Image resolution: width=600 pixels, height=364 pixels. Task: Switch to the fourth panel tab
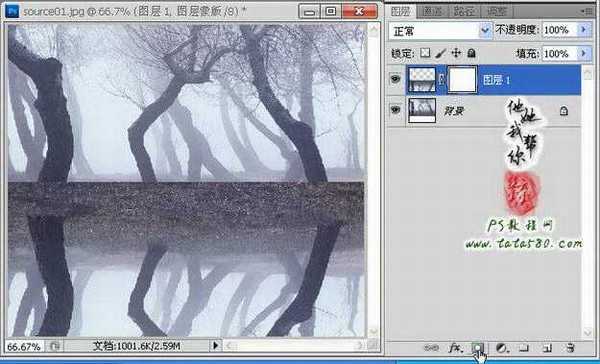coord(497,12)
